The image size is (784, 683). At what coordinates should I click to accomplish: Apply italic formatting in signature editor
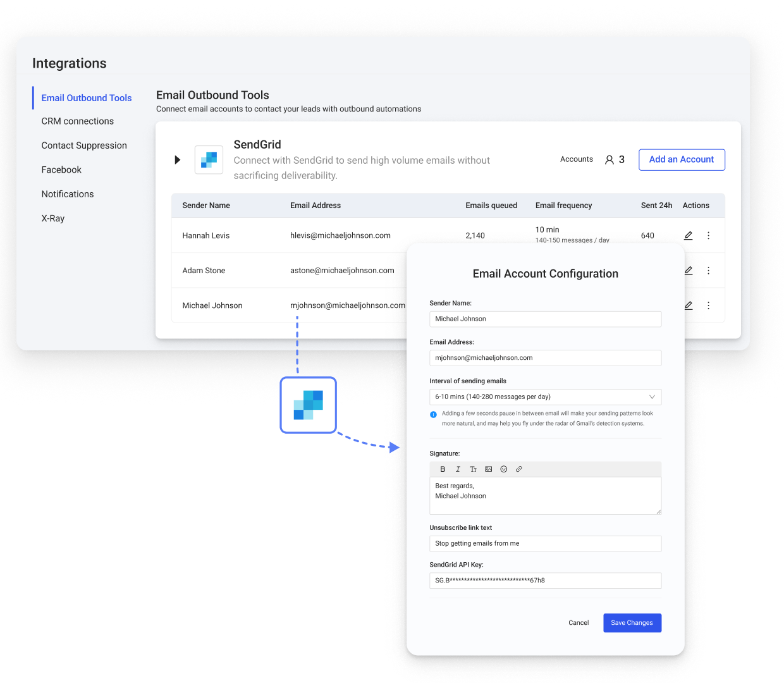(458, 469)
